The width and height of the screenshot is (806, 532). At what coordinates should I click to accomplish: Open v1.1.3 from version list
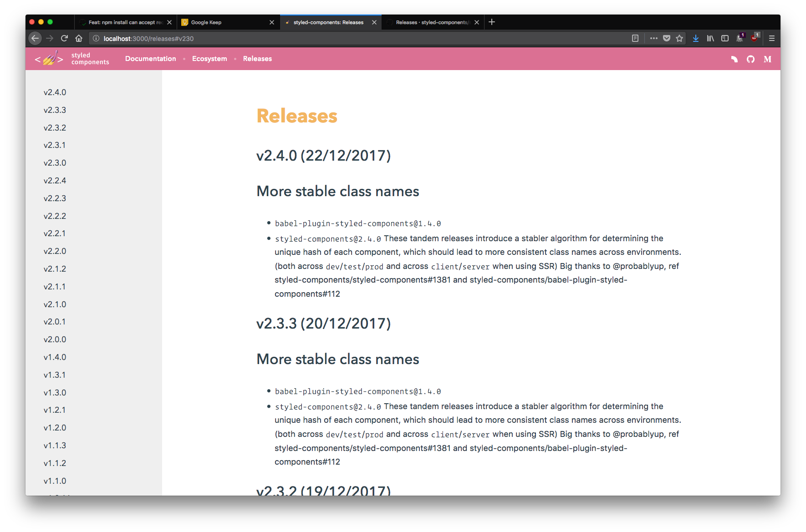[55, 446]
